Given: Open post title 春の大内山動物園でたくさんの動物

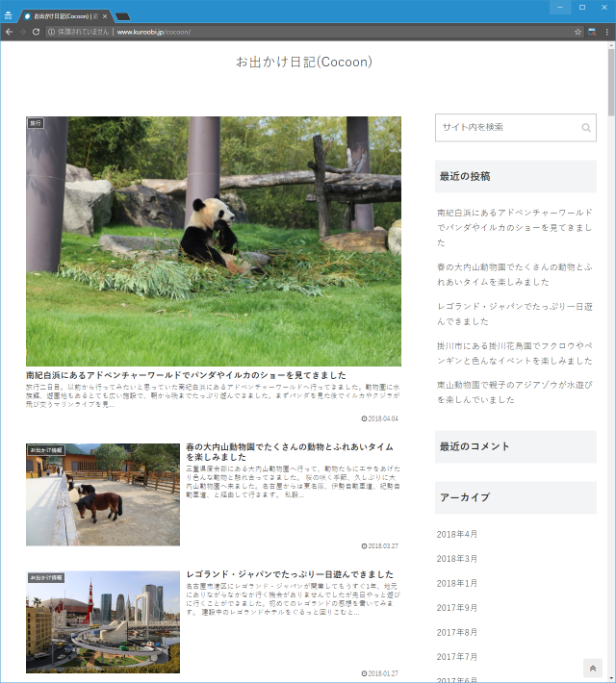Looking at the screenshot, I should (x=290, y=452).
